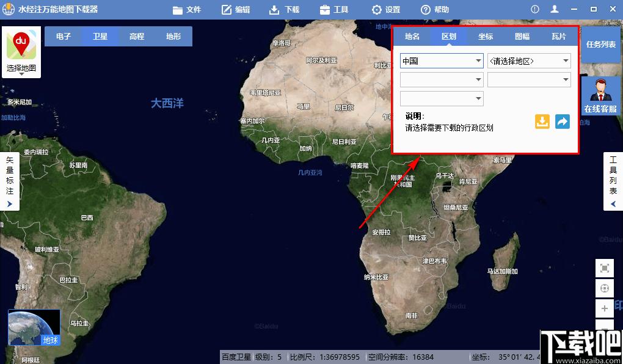Select the 瓦片 search tab

559,37
